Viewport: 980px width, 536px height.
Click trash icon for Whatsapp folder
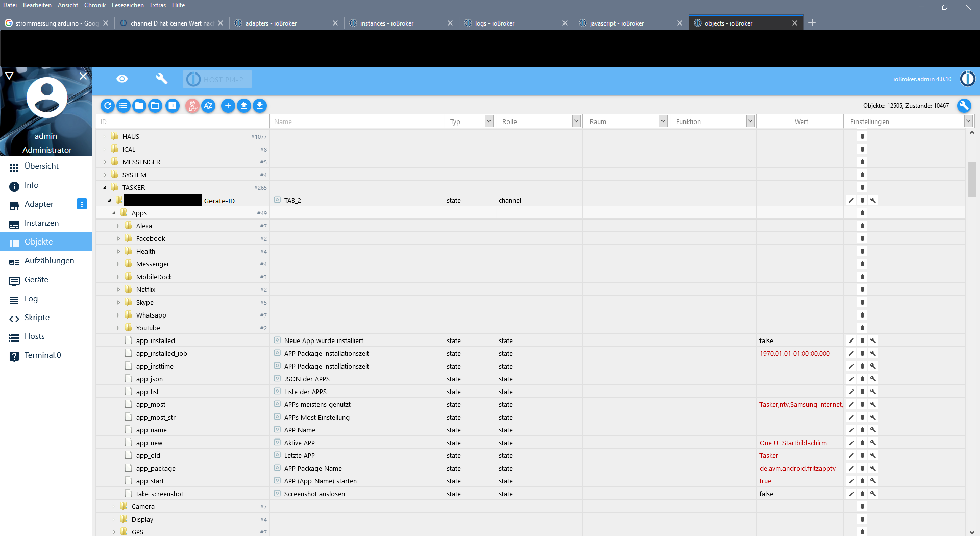pos(863,315)
